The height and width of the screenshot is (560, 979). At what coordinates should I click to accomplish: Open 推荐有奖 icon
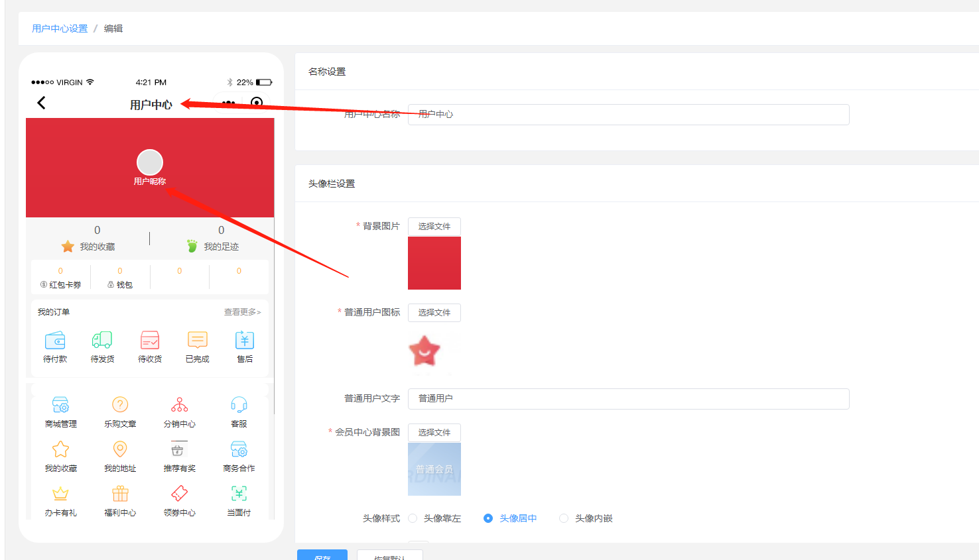pyautogui.click(x=178, y=449)
